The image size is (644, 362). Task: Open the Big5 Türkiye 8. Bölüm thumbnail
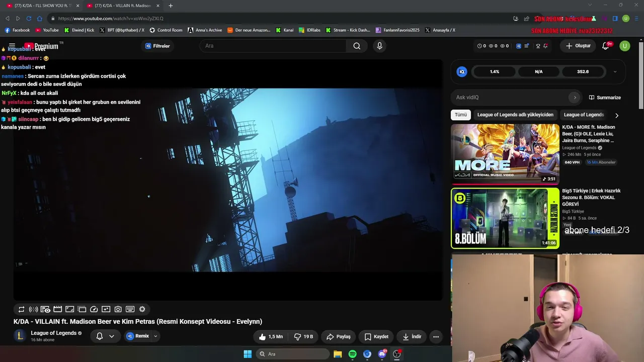point(505,218)
